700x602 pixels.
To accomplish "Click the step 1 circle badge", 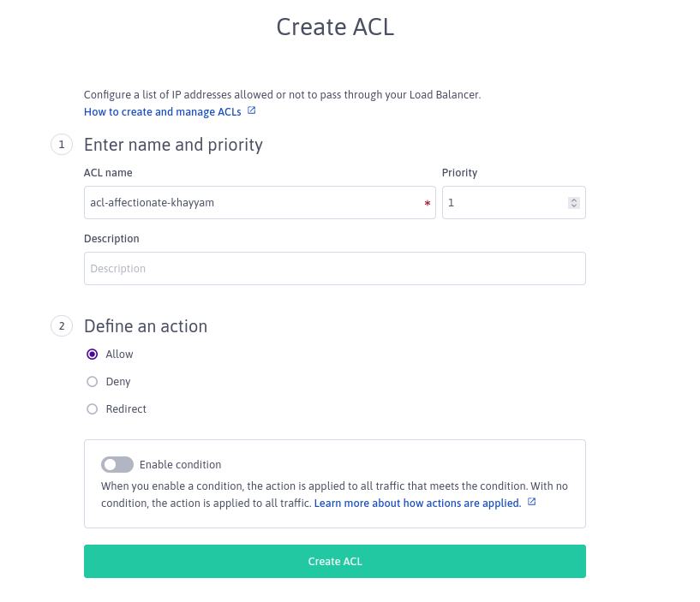I will click(x=62, y=145).
